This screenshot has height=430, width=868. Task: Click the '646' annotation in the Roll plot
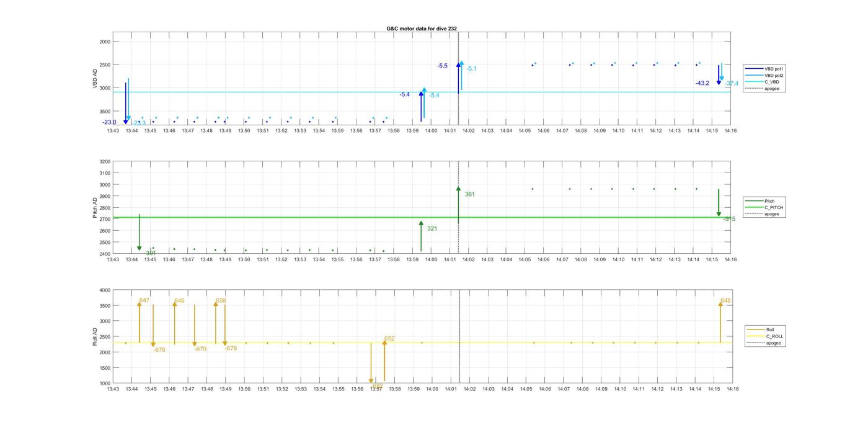point(179,301)
